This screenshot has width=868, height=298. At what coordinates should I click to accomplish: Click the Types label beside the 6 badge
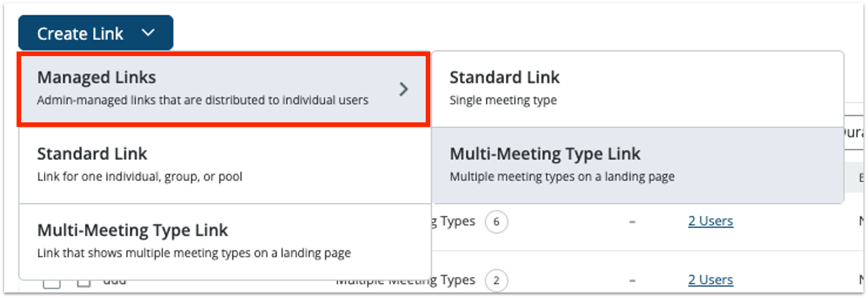tap(456, 221)
